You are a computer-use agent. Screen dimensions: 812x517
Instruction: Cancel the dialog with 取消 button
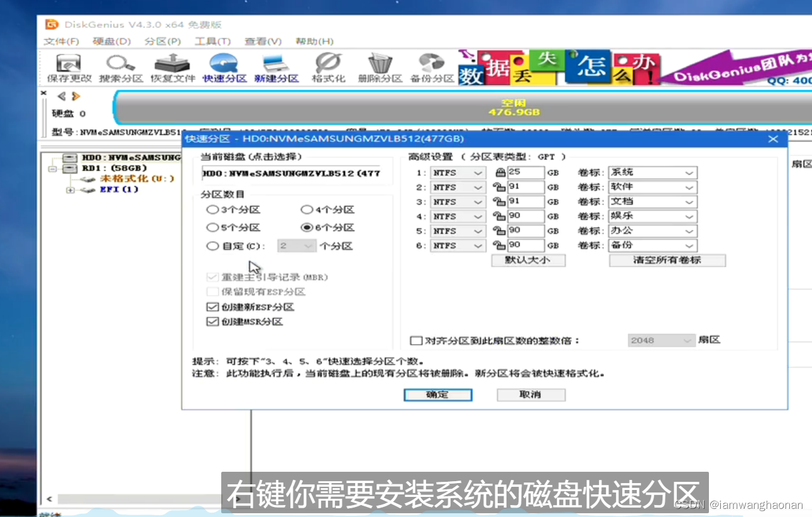coord(530,395)
